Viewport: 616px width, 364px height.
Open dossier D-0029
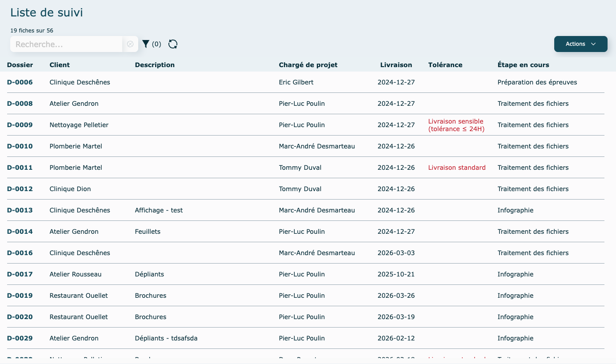click(20, 338)
